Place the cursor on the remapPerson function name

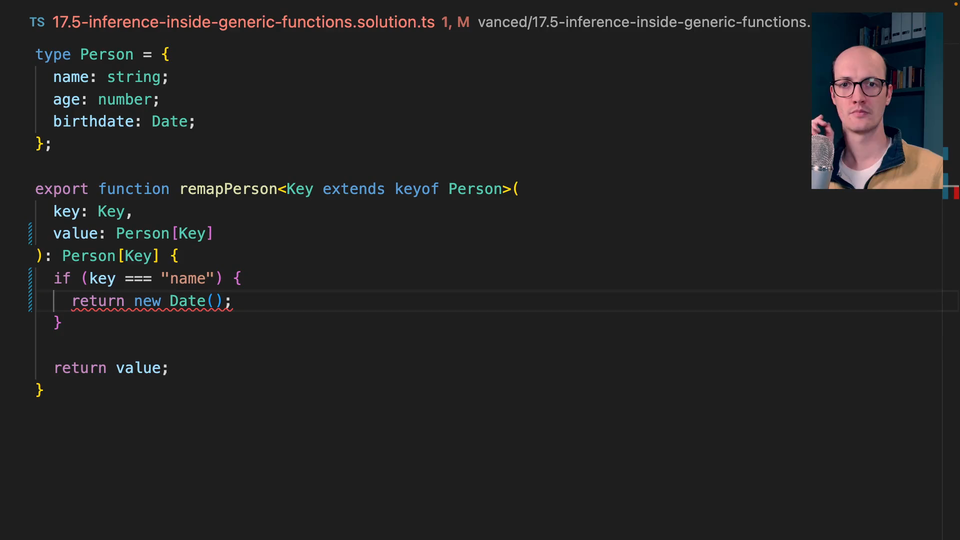click(x=228, y=189)
